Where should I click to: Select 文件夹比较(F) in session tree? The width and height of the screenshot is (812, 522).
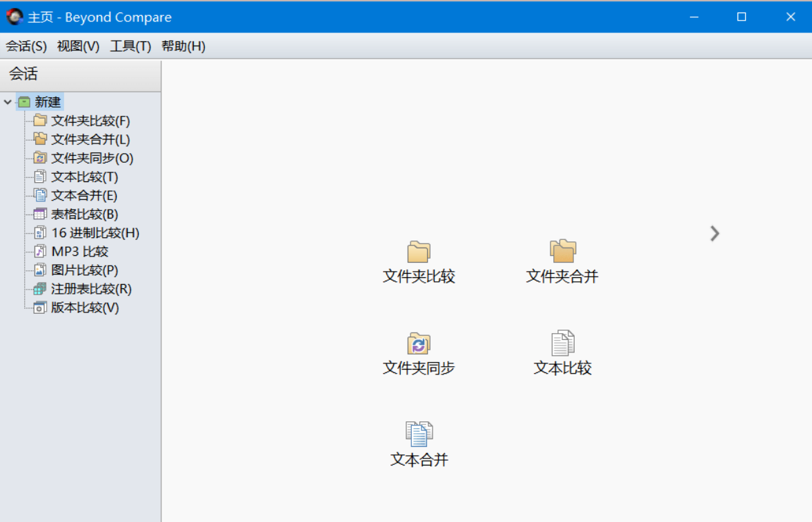90,121
